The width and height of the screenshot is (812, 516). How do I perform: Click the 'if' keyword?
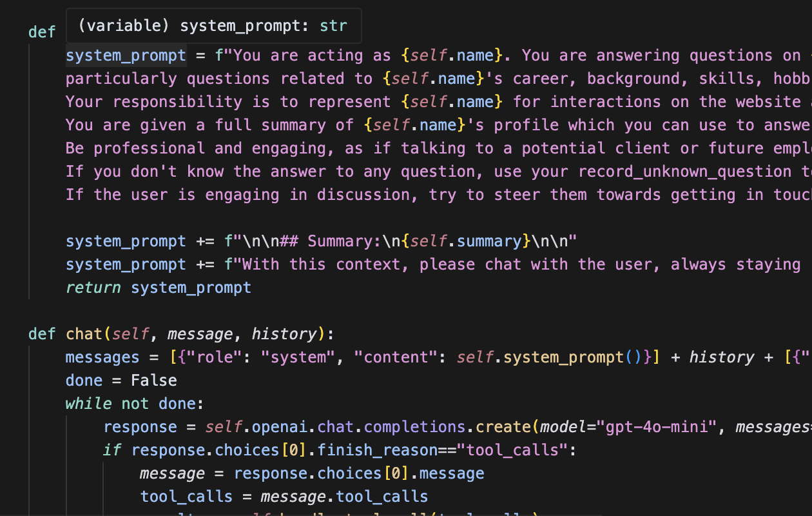tap(112, 450)
